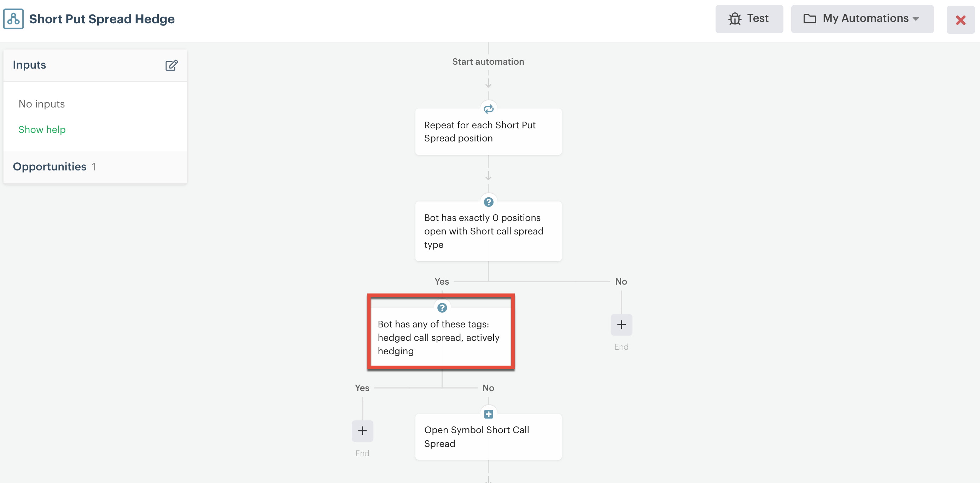Viewport: 980px width, 483px height.
Task: Click the plus icon on Open Symbol node
Action: (x=489, y=414)
